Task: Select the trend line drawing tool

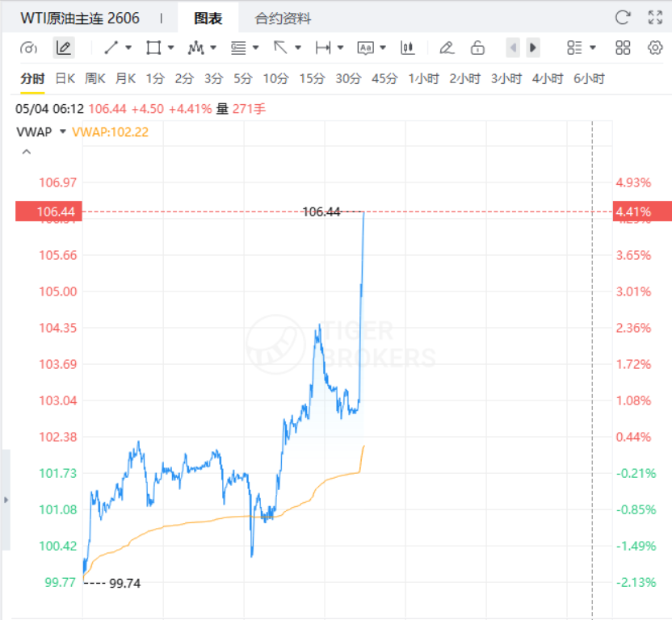Action: tap(111, 48)
